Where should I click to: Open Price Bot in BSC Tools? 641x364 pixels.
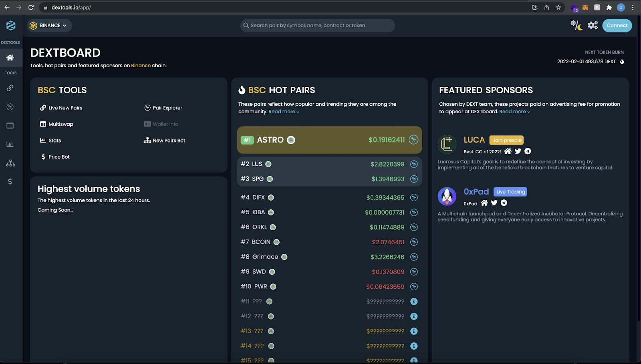click(55, 157)
